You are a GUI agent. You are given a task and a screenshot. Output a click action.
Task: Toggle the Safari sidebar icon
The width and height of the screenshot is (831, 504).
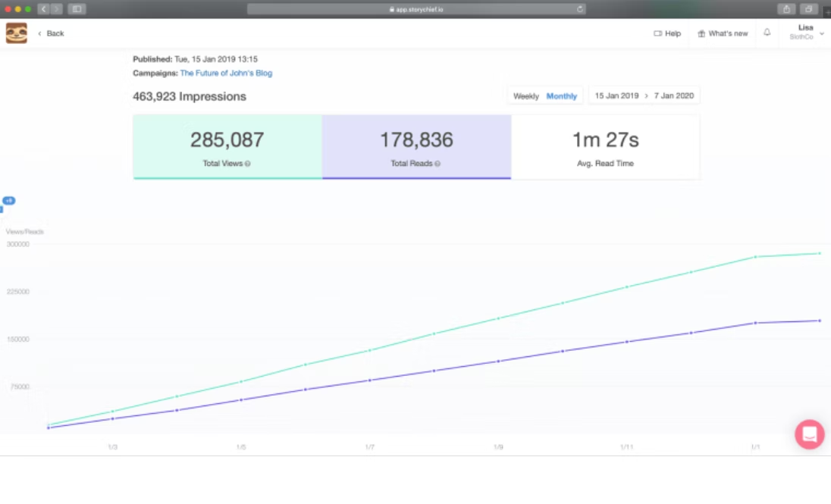tap(76, 8)
